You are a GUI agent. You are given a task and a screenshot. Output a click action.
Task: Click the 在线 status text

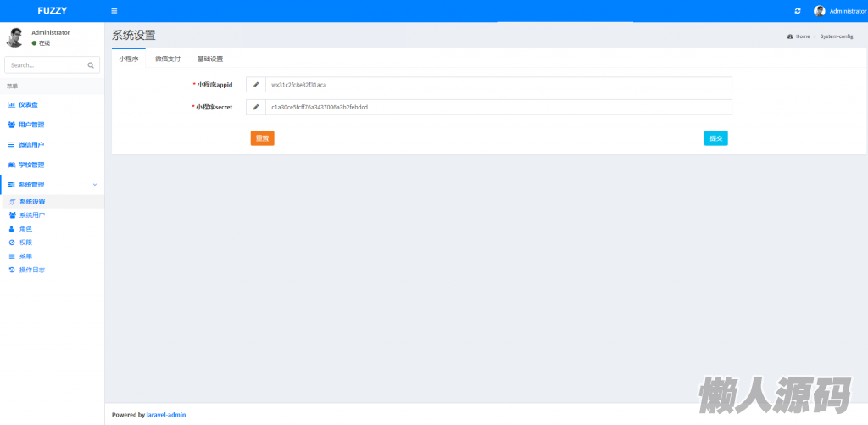[44, 43]
